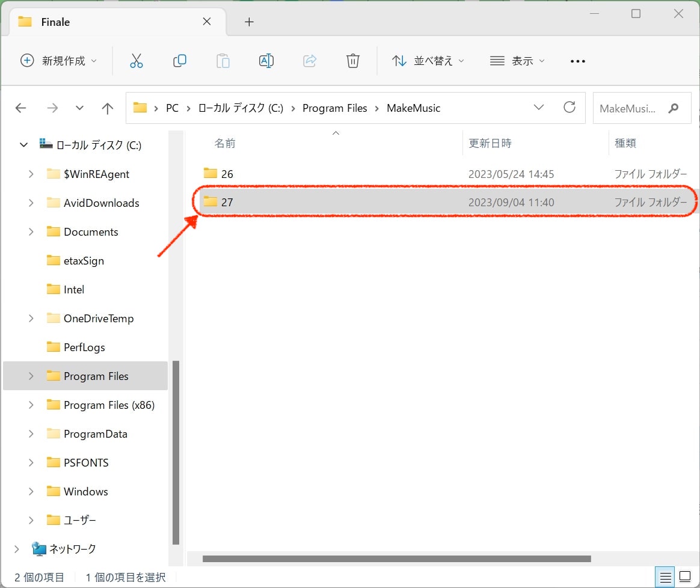Click ローカル ディスク (C:) breadcrumb

tap(241, 108)
